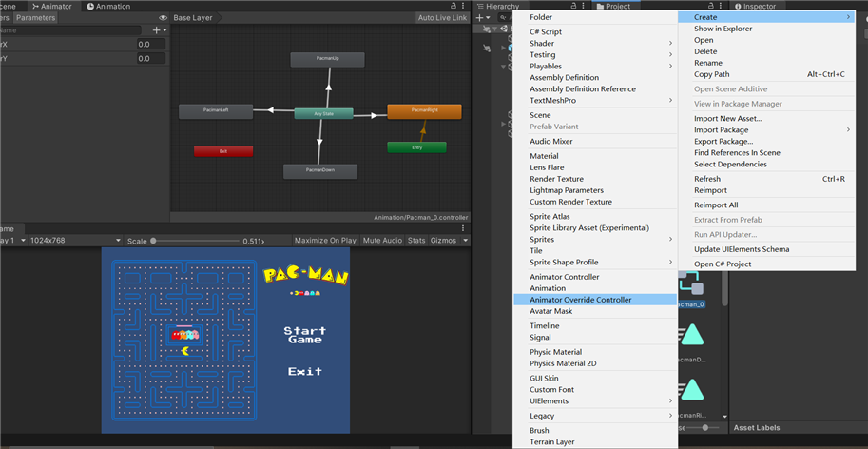The image size is (868, 449).
Task: Open the Parameters tab in Animator
Action: click(x=35, y=18)
